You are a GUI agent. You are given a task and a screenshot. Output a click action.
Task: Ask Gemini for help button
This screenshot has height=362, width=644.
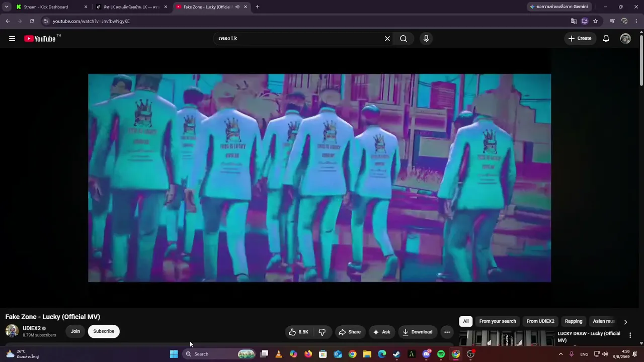tap(559, 7)
